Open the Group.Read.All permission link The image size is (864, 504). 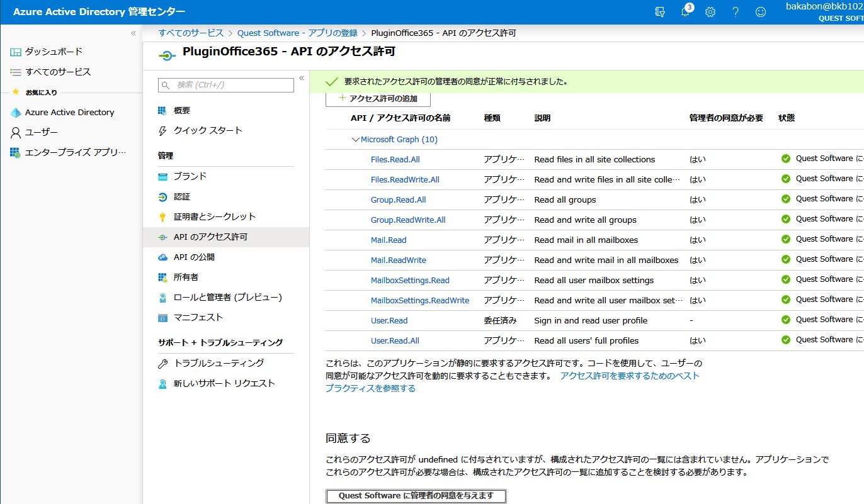398,199
